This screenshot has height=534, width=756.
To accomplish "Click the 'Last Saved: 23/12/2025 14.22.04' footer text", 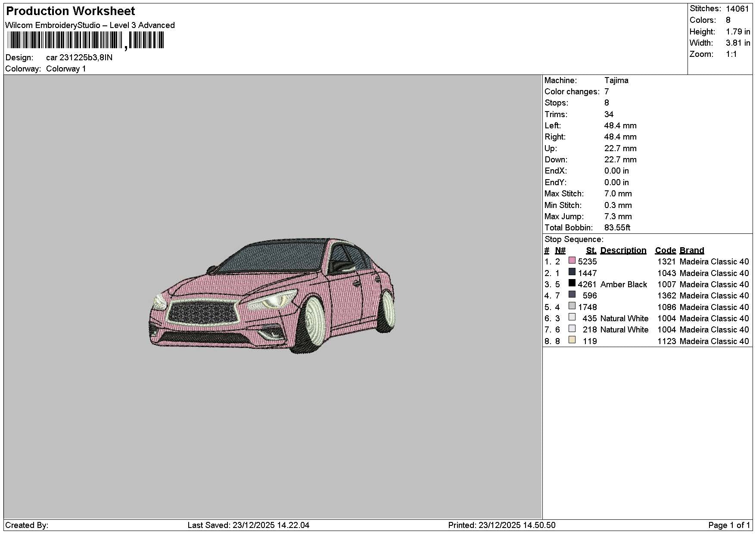I will point(248,525).
